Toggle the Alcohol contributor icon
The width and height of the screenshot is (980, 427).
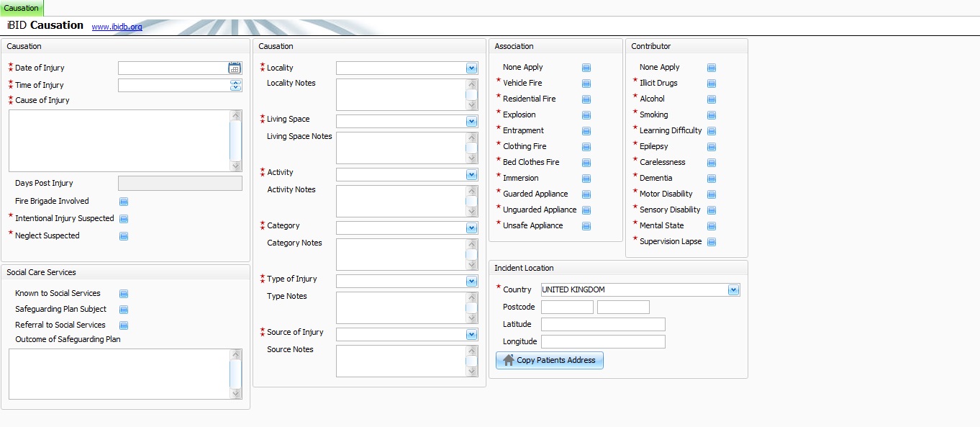pyautogui.click(x=712, y=99)
